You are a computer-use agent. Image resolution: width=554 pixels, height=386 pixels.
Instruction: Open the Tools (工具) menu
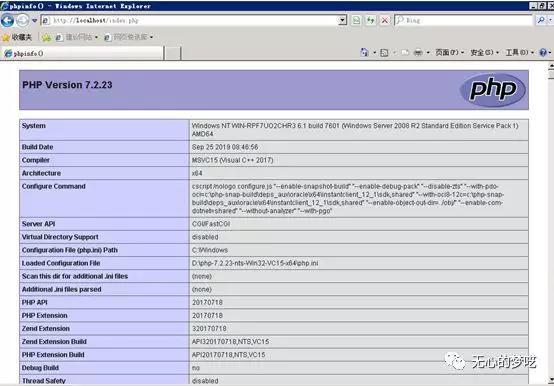519,53
